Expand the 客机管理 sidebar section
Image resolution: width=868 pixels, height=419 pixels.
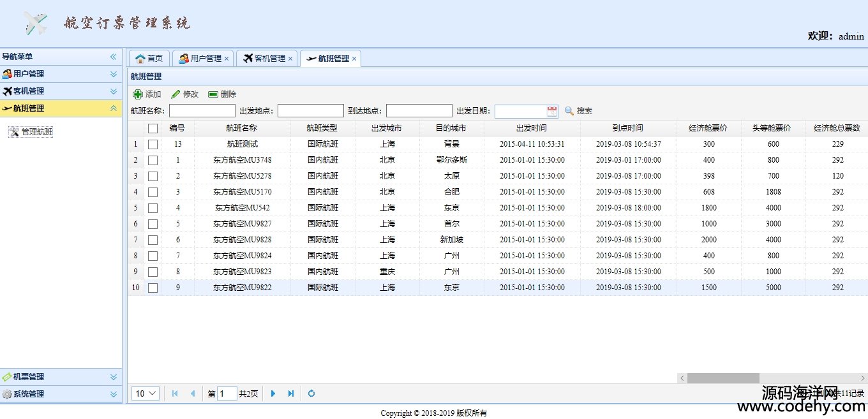[x=114, y=91]
